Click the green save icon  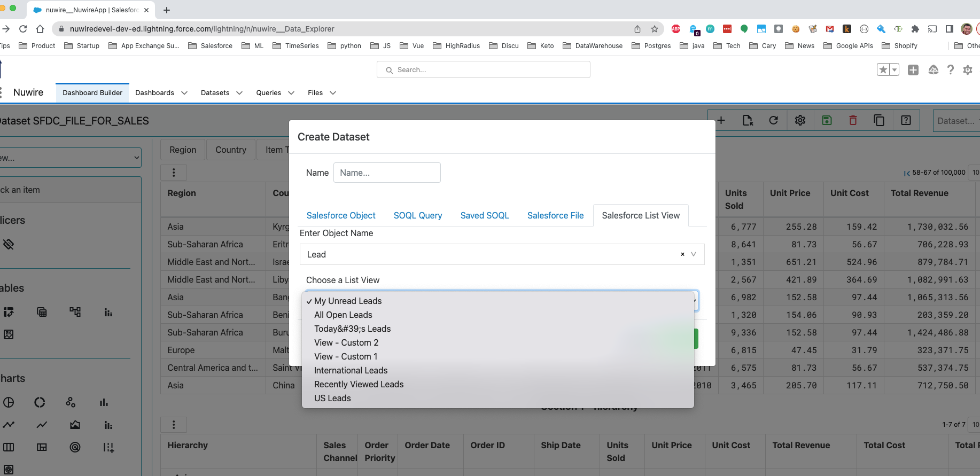tap(827, 120)
